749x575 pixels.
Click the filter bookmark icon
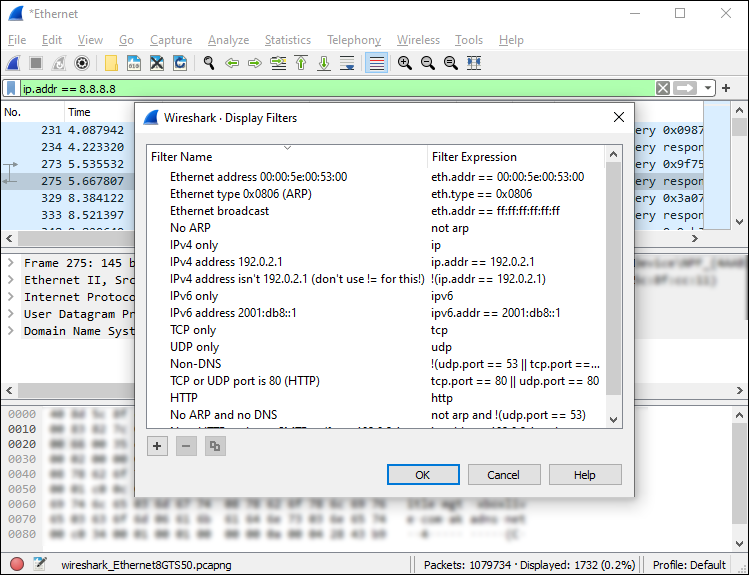[x=12, y=88]
